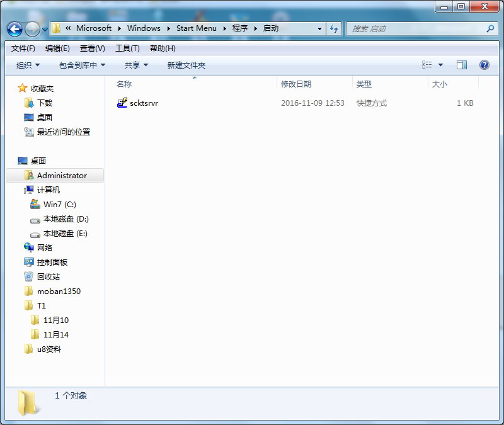
Task: Open the 工具(T) menu
Action: 127,47
